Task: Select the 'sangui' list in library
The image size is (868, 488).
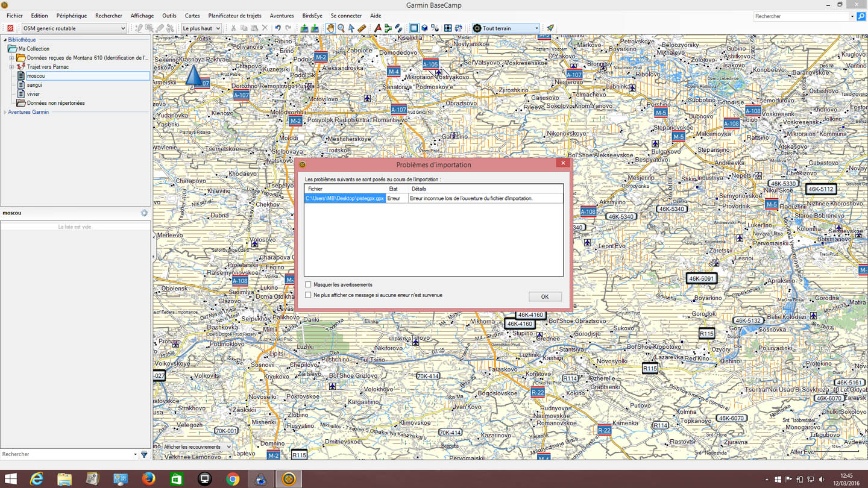Action: 34,85
